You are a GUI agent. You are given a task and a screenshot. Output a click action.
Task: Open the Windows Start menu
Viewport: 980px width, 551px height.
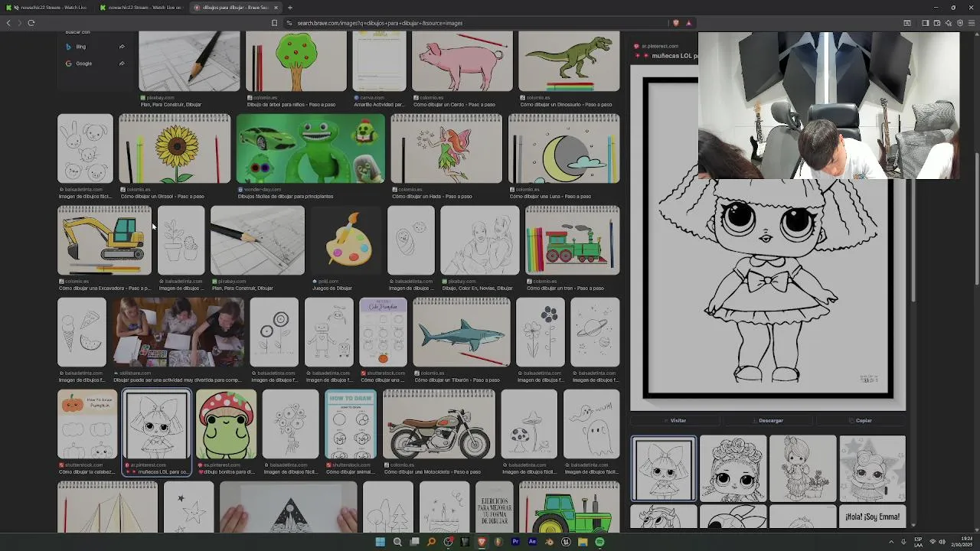tap(380, 542)
